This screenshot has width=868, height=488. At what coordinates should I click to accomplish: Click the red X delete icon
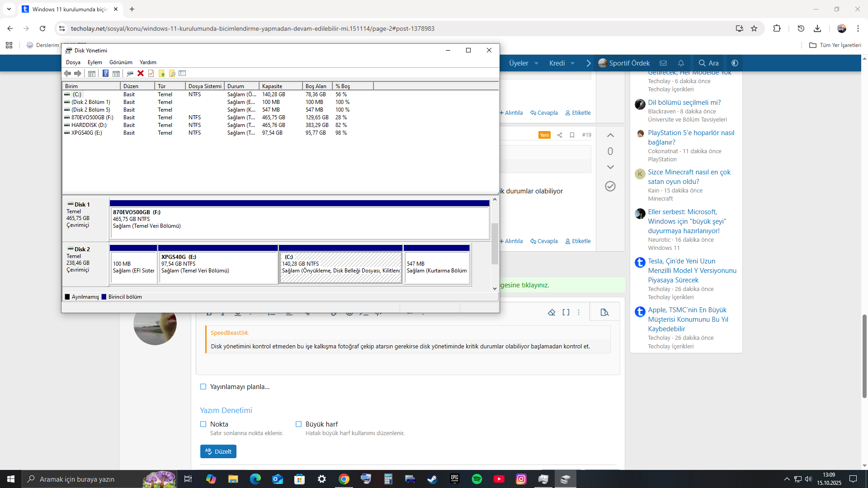tap(141, 73)
